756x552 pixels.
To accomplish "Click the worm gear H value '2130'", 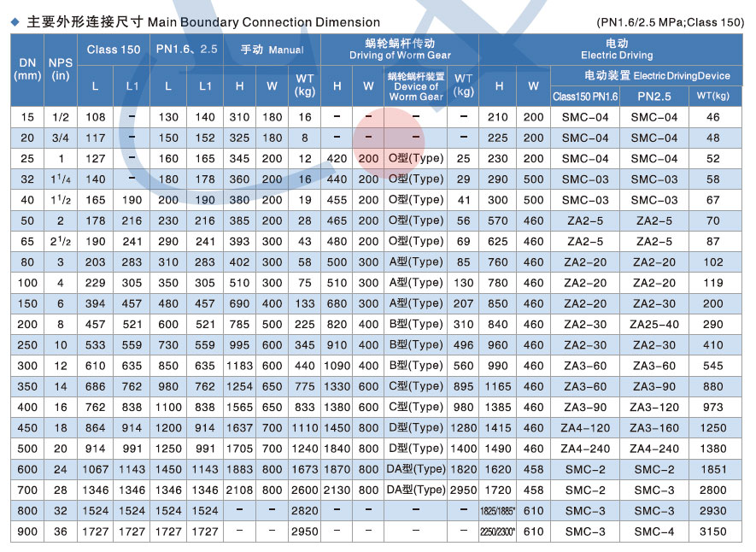I will pos(337,490).
